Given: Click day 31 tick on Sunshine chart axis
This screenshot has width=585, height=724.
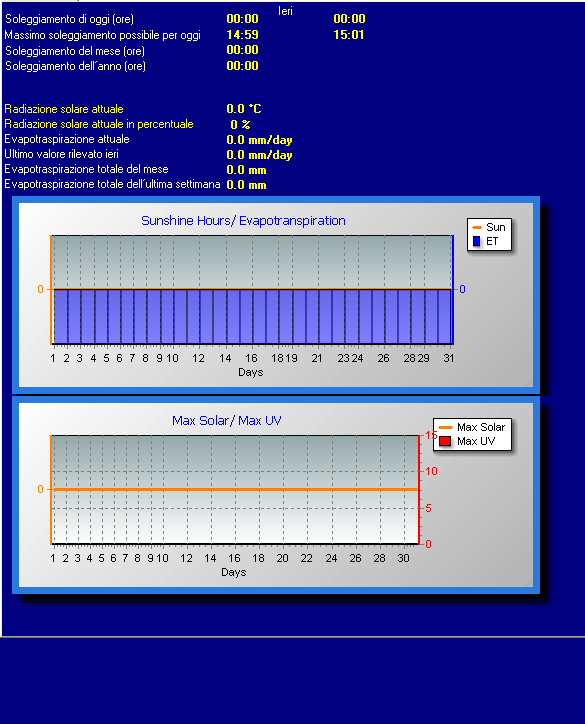Looking at the screenshot, I should (x=449, y=358).
